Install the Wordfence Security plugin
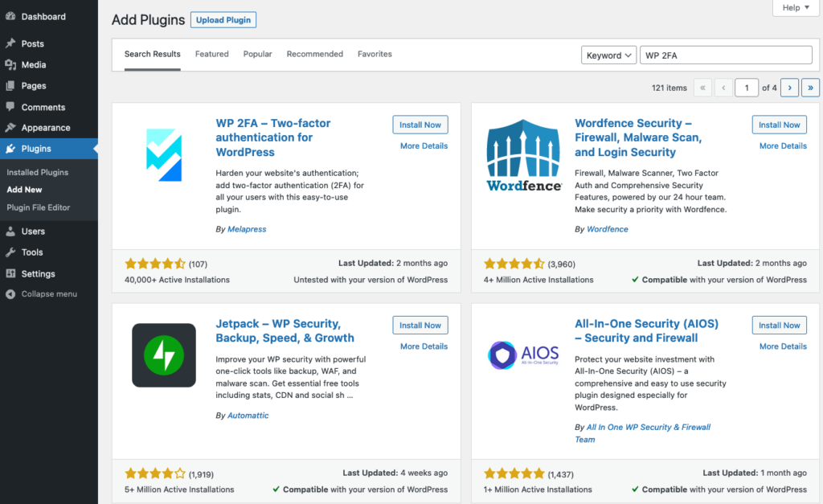 click(780, 125)
